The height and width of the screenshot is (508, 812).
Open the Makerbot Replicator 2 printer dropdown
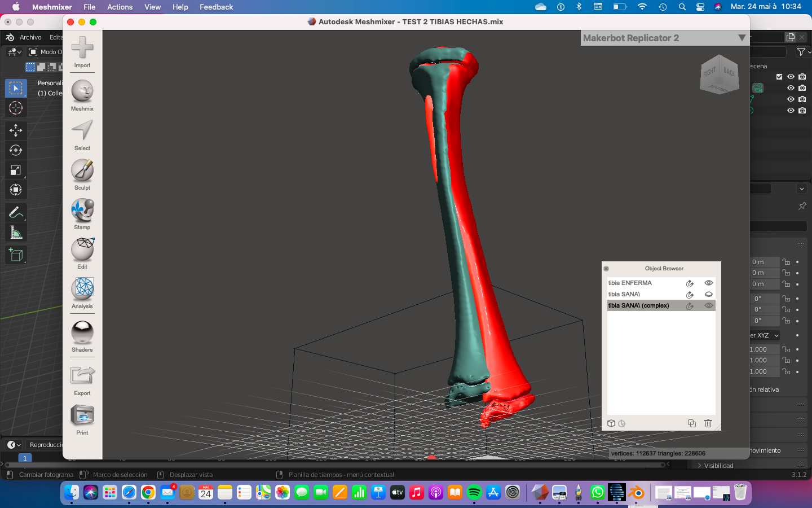(x=665, y=38)
